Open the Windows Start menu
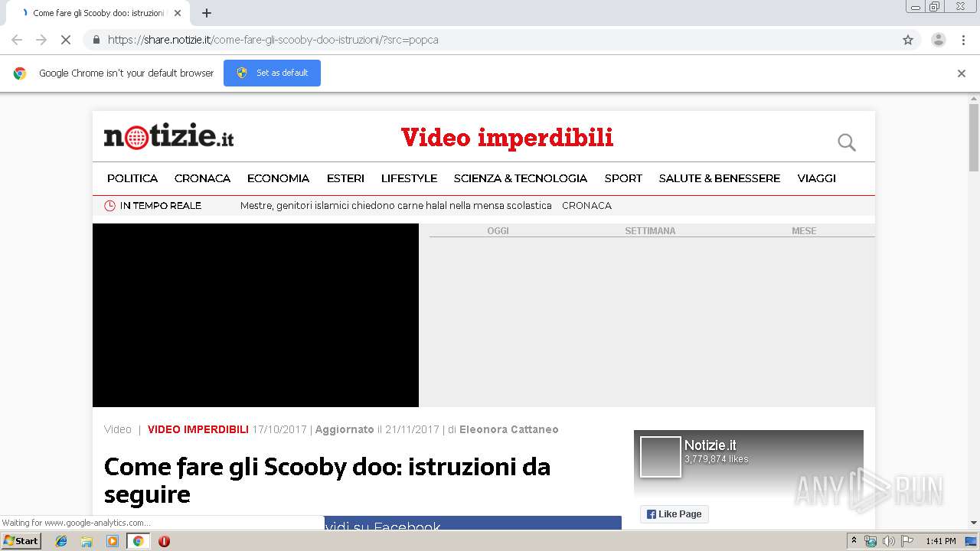This screenshot has height=551, width=980. [21, 540]
